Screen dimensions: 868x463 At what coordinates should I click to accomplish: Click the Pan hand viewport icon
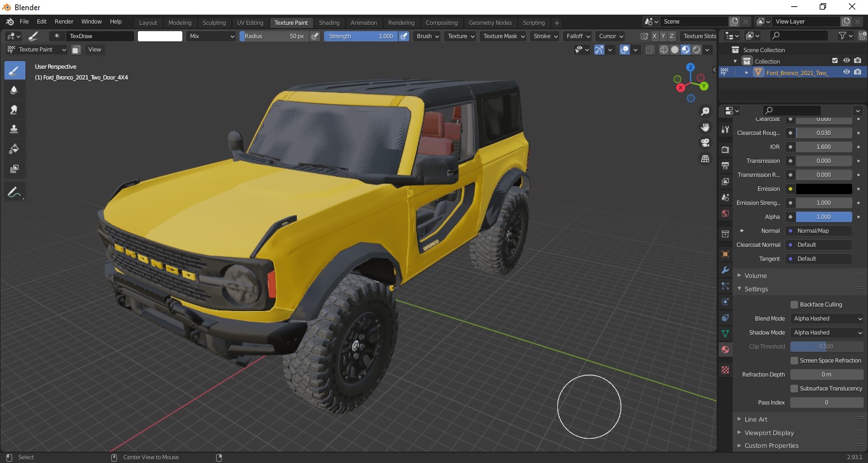tap(705, 127)
